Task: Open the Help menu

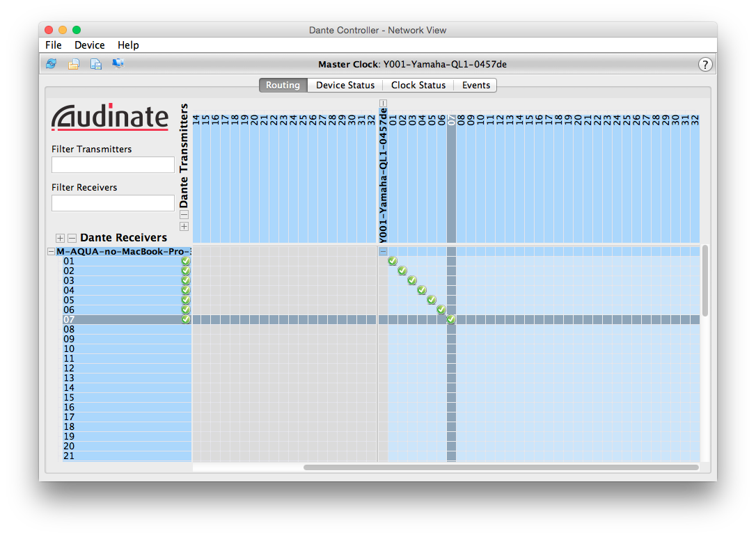Action: (x=128, y=45)
